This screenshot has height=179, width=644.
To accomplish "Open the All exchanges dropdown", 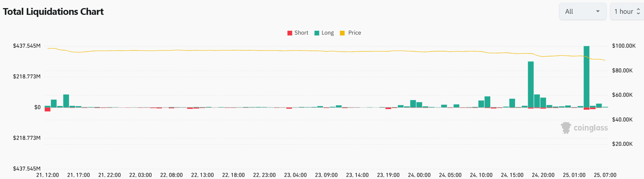I will click(x=582, y=11).
